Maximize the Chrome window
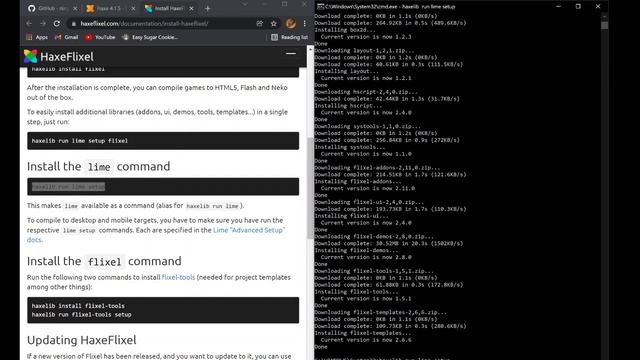The height and width of the screenshot is (360, 640). [284, 4]
